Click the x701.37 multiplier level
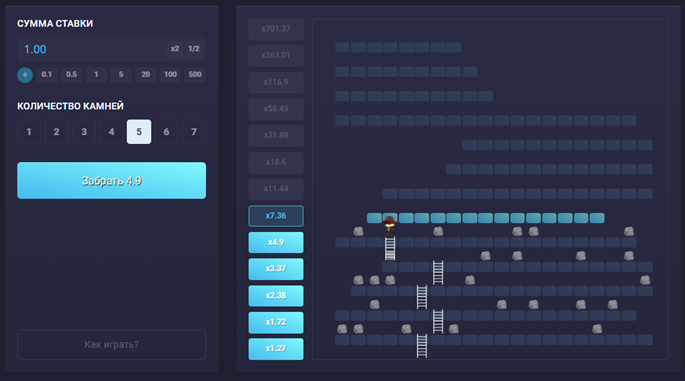Screen dimensions: 685x381 click(276, 29)
